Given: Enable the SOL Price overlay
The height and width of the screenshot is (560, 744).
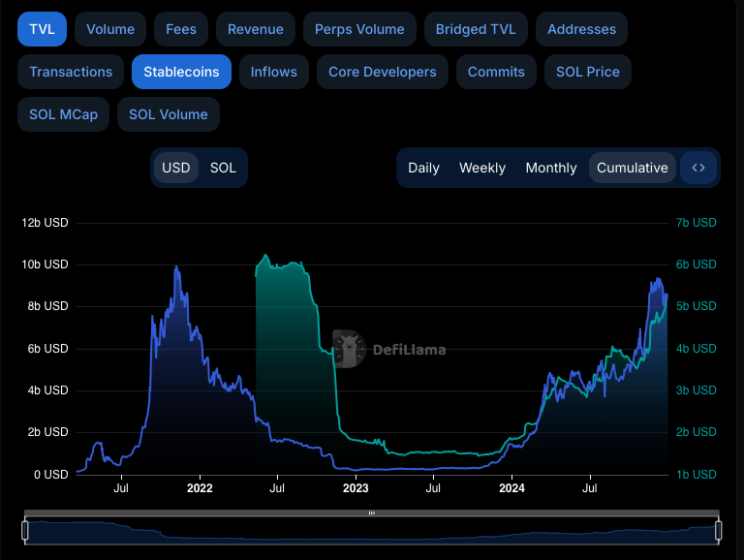Looking at the screenshot, I should 588,72.
